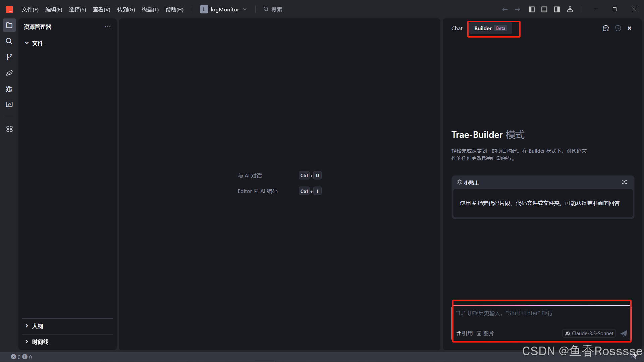This screenshot has width=644, height=362.
Task: Open the Remote Explorer monitor icon
Action: point(9,105)
